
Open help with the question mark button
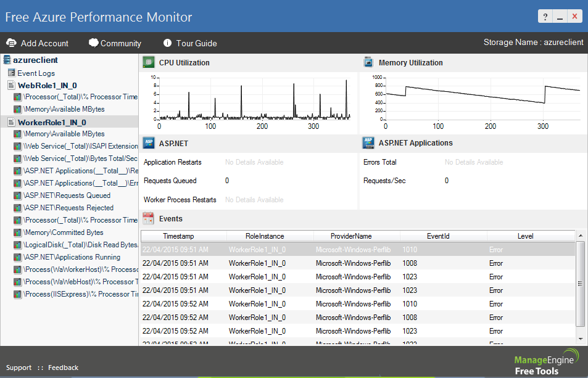coord(545,17)
